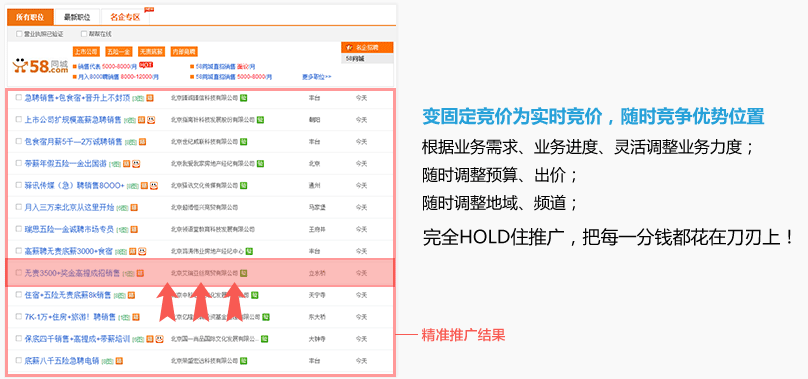
Task: Check the box for 带薪年假五险一金出国游
Action: click(x=19, y=163)
